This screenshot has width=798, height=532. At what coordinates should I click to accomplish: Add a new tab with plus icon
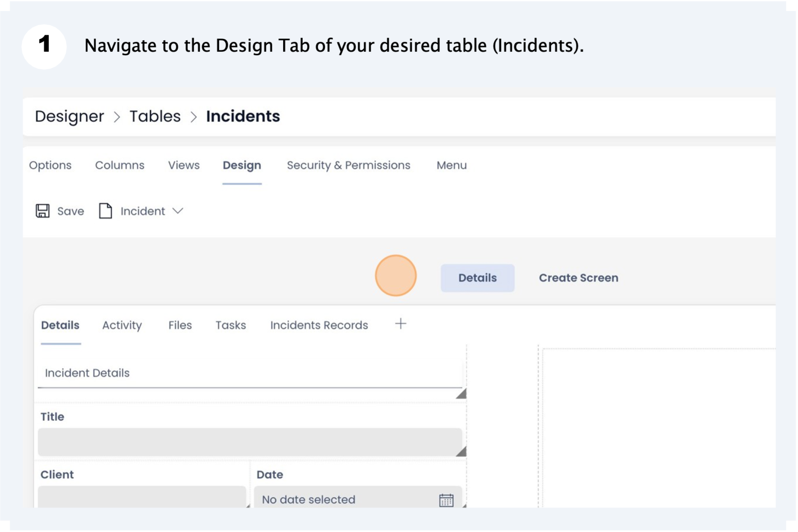tap(400, 324)
